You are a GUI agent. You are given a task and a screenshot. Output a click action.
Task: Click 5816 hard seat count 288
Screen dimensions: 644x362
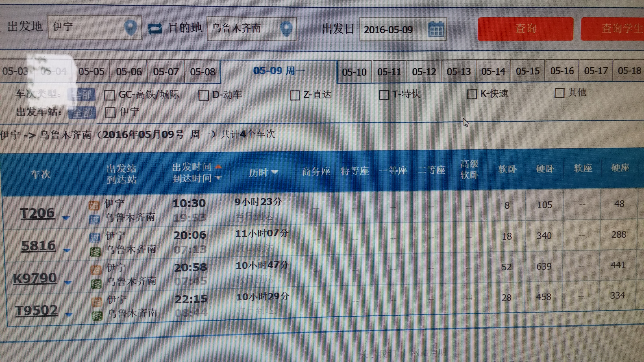pos(619,235)
